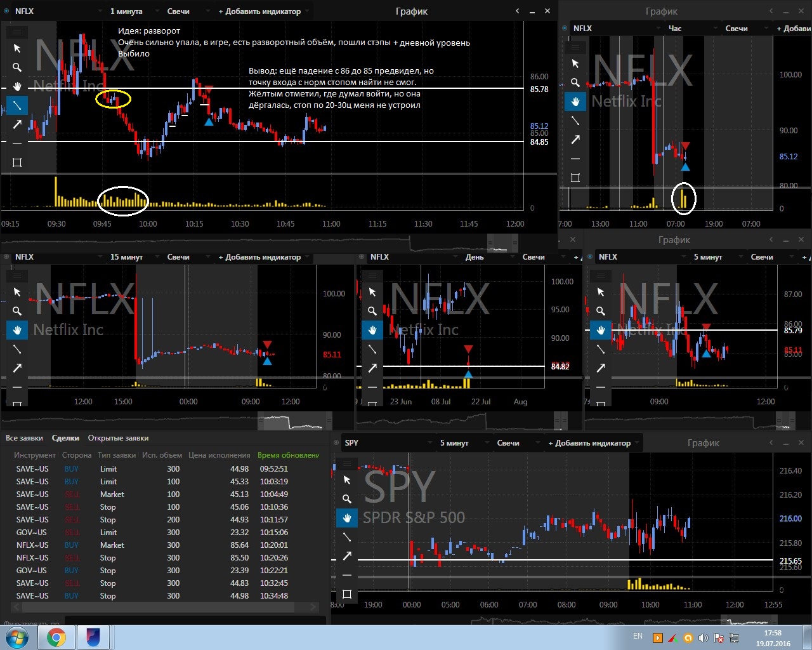
Task: Click the volume speaker icon in system tray
Action: coord(703,637)
